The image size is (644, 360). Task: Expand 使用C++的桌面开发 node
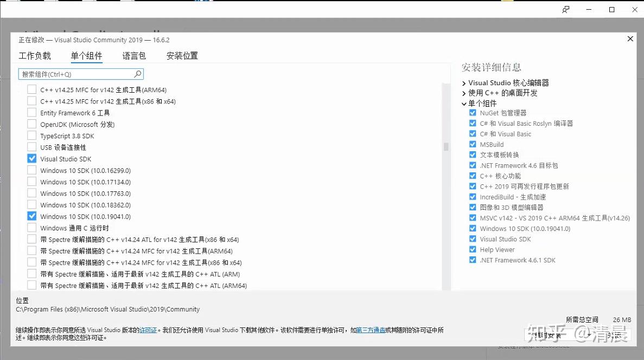[464, 93]
